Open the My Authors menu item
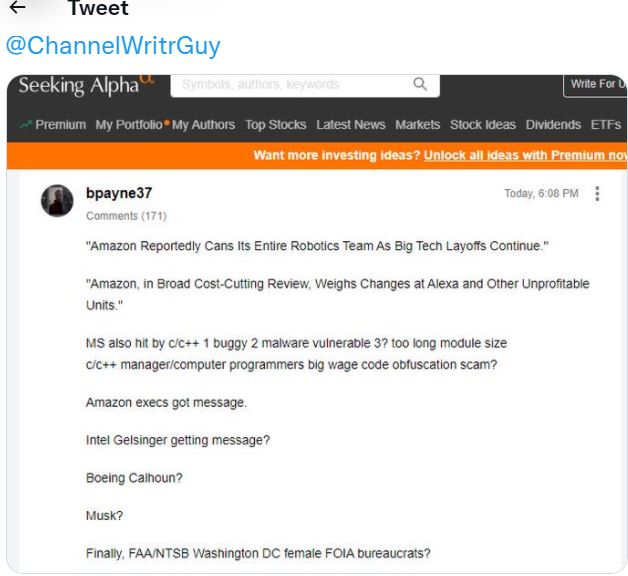Image resolution: width=628 pixels, height=576 pixels. pos(203,125)
